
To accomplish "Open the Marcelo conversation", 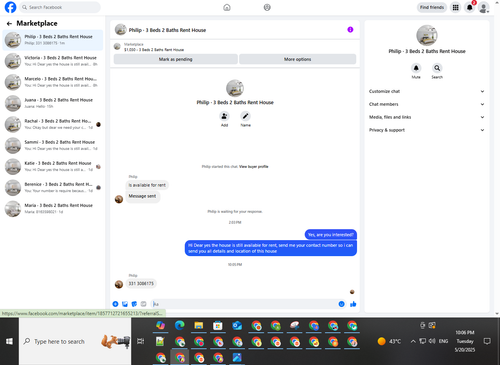I will [53, 82].
